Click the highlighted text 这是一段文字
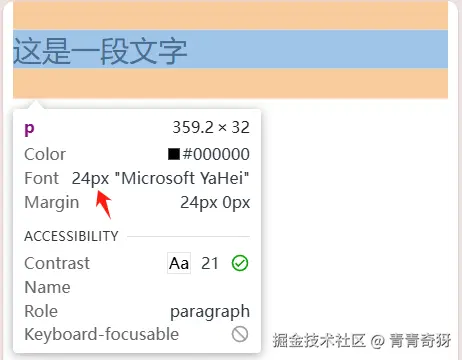The height and width of the screenshot is (360, 462). 100,51
